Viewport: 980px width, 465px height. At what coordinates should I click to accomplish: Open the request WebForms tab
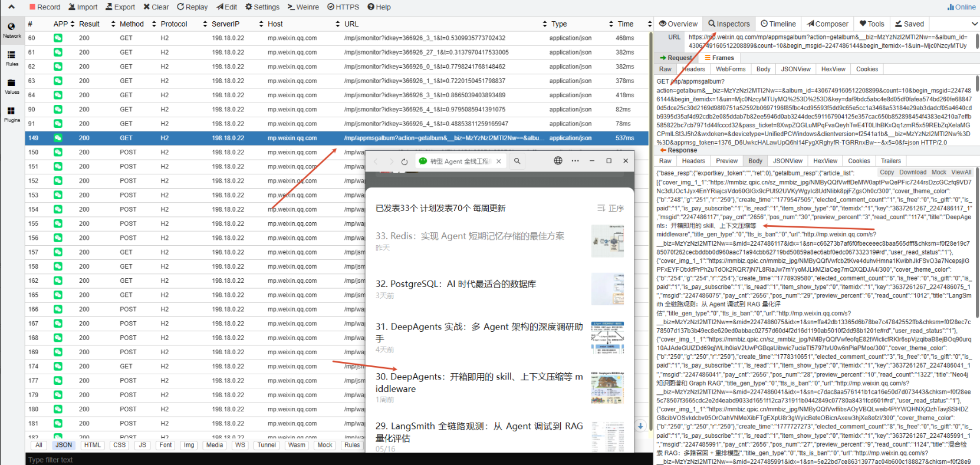pyautogui.click(x=731, y=69)
